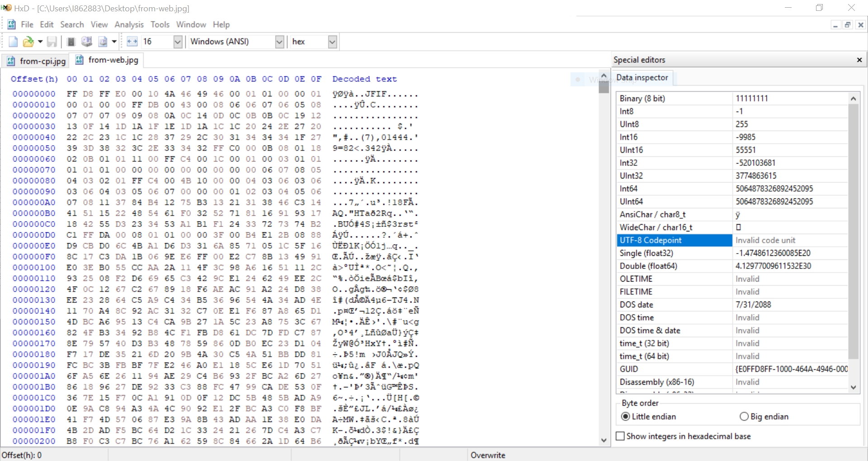Expand the bytes per row dropdown

tap(178, 42)
